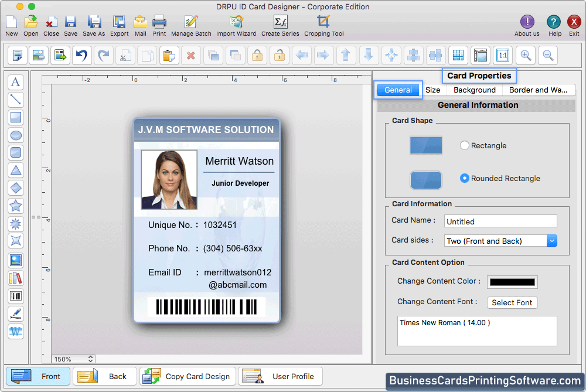Print the ID card

[159, 26]
